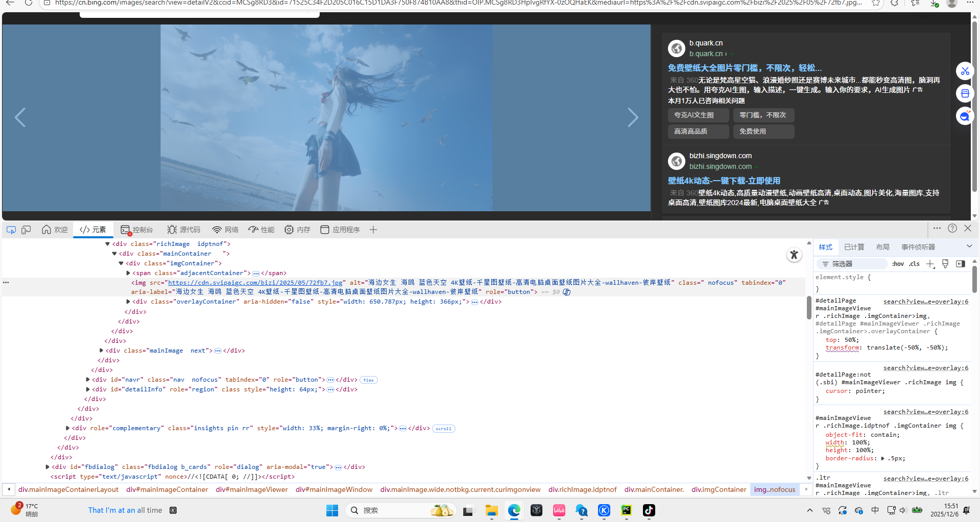The width and height of the screenshot is (980, 522).
Task: Go to next image with right arrow
Action: click(x=633, y=118)
